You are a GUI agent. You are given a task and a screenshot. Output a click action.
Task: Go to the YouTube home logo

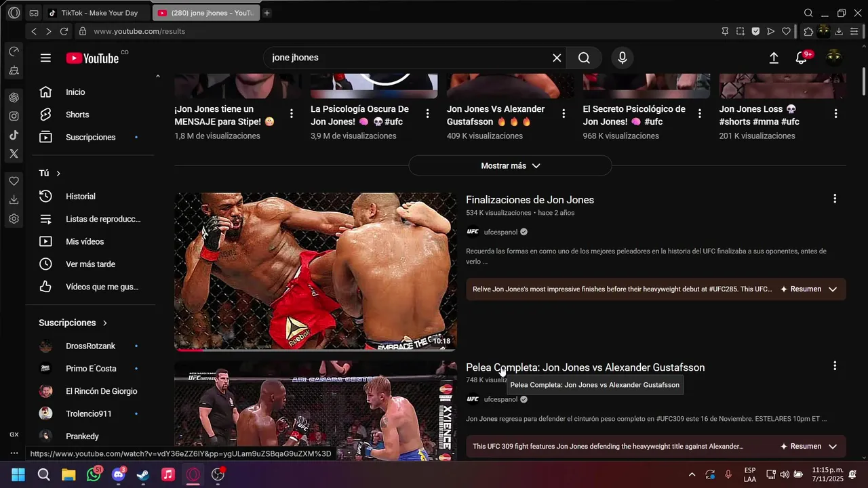click(93, 58)
